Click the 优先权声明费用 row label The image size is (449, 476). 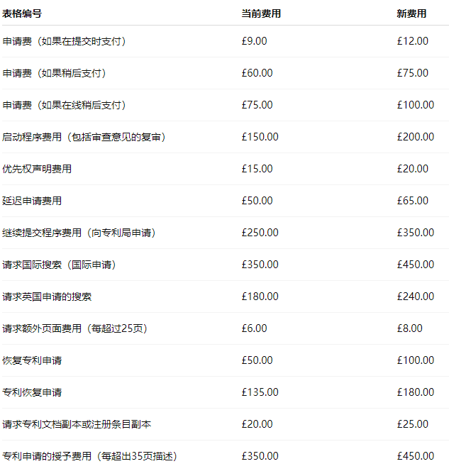(x=37, y=169)
